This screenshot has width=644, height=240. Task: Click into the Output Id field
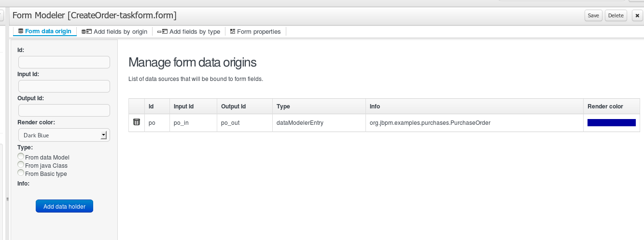pos(64,110)
